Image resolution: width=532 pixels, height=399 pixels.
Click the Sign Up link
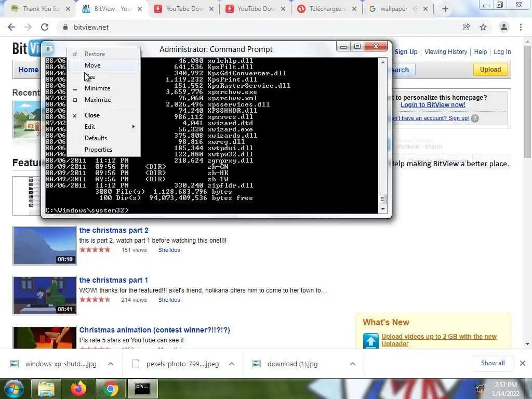point(406,52)
